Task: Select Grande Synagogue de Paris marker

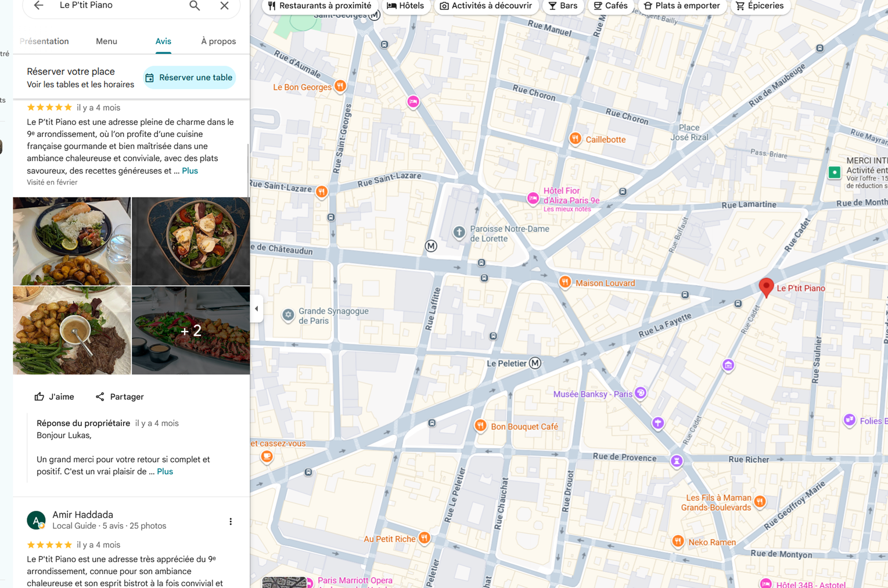Action: pos(288,315)
